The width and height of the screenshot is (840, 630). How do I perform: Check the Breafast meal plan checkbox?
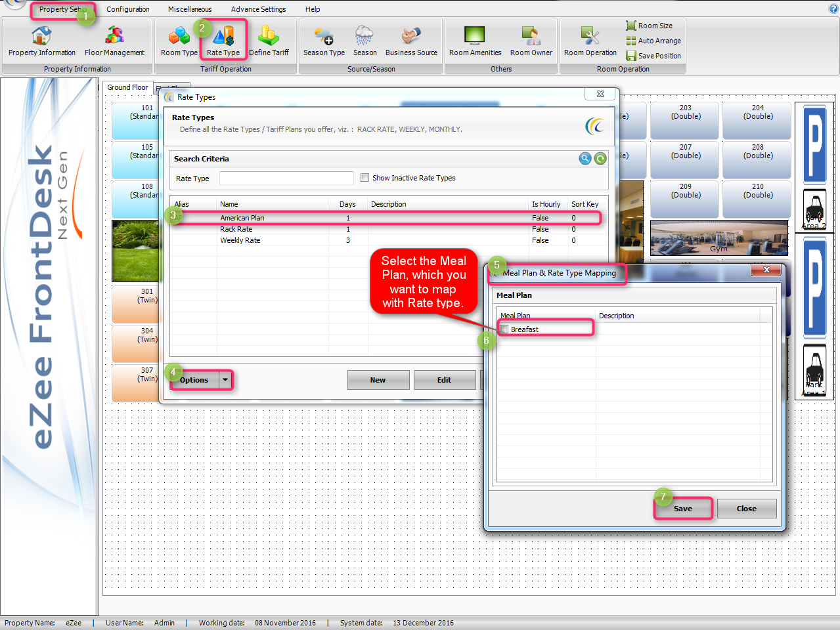pyautogui.click(x=504, y=329)
